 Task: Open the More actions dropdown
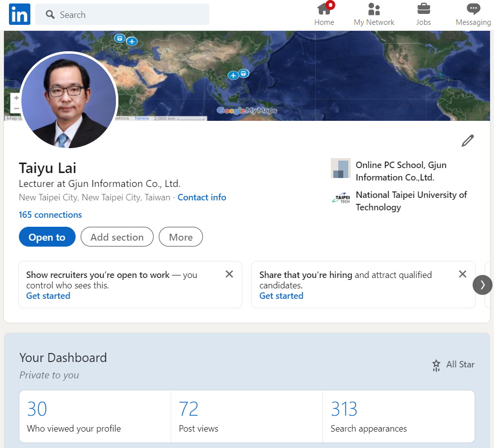point(181,237)
